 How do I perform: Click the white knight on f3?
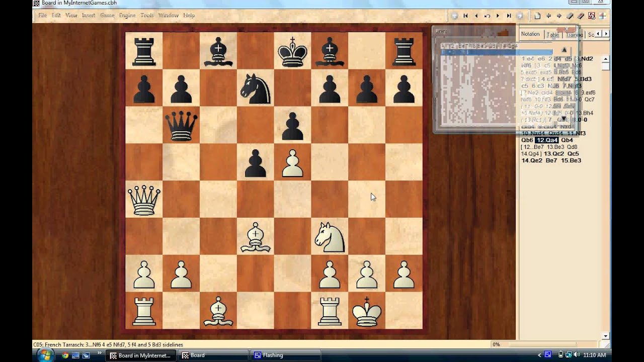[x=330, y=237]
